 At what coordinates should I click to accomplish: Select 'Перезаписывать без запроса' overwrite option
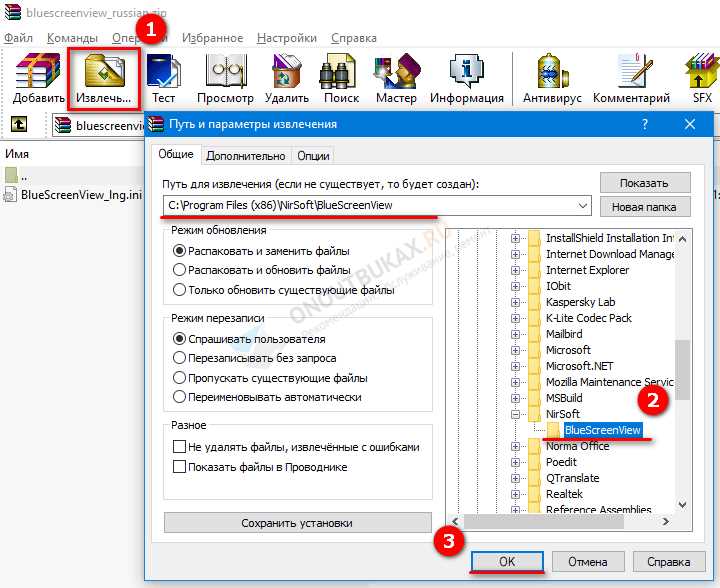[180, 358]
